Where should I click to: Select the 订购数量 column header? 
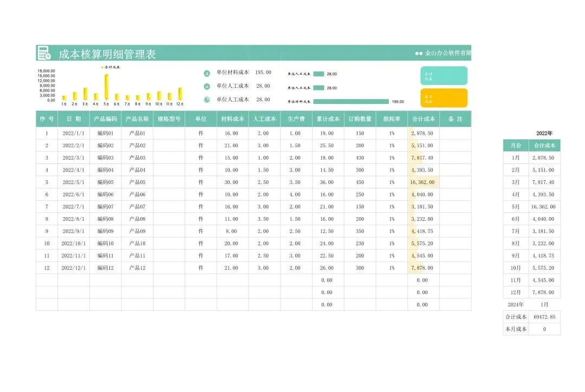pos(360,119)
